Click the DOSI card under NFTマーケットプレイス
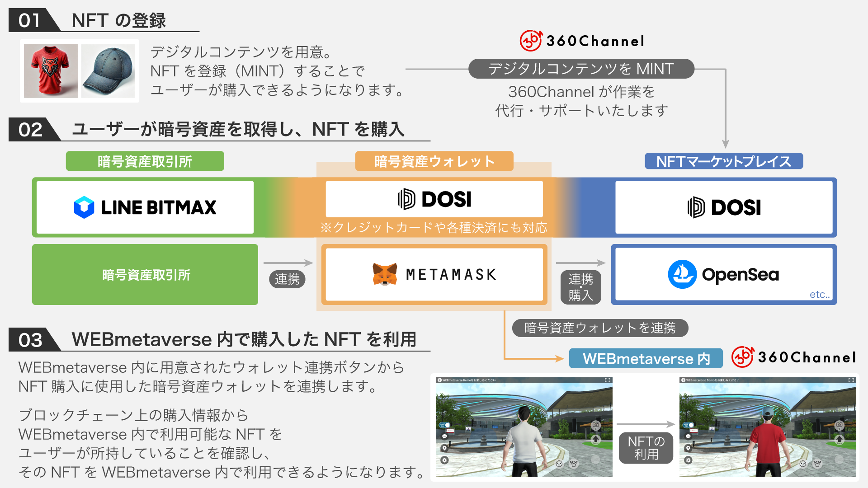868x488 pixels. point(723,207)
